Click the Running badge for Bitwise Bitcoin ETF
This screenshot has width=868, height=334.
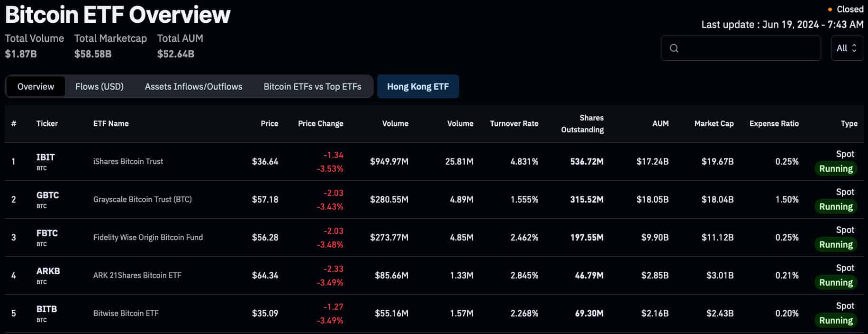tap(836, 320)
